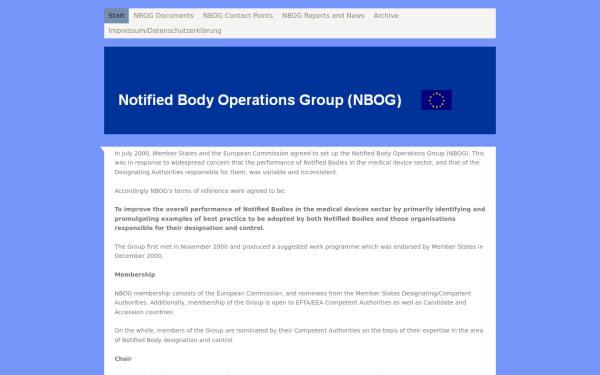Viewport: 600px width, 375px height.
Task: Click the bold text 'To improve the overall performance'
Action: tap(300, 218)
